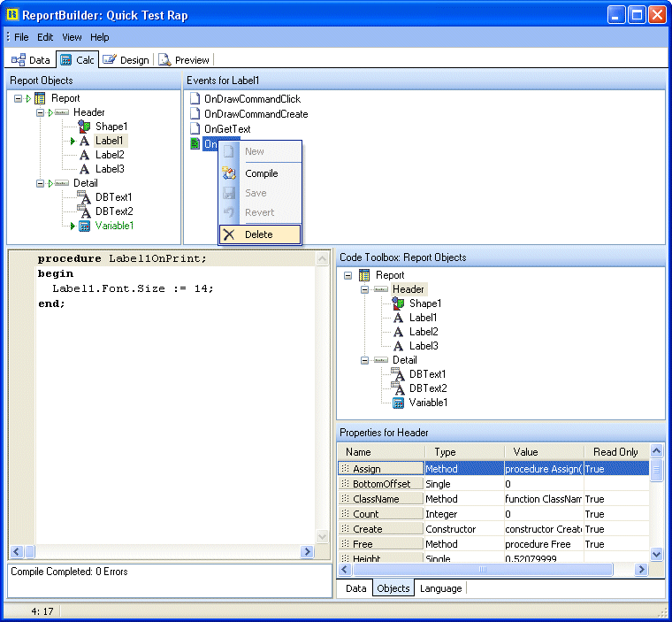Viewport: 672px width, 622px height.
Task: Collapse the Header node in Code Toolbox
Action: pos(364,289)
